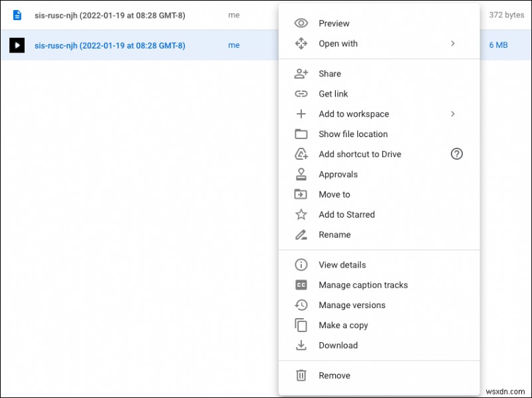The image size is (532, 398).
Task: Choose Make a copy from the menu
Action: click(342, 325)
